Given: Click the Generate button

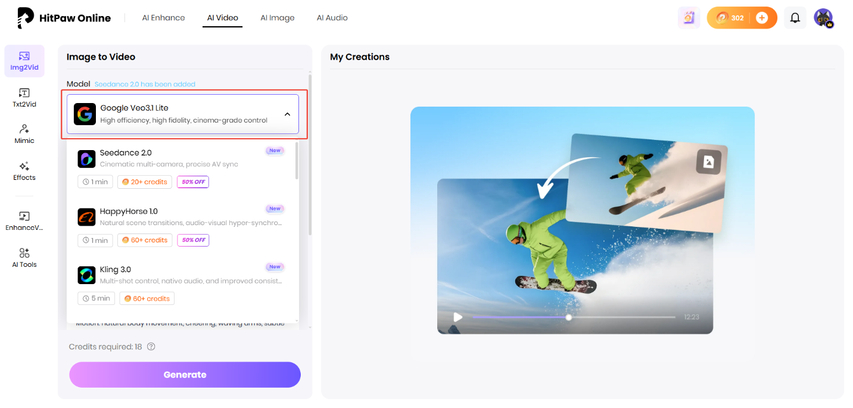Looking at the screenshot, I should (x=185, y=375).
